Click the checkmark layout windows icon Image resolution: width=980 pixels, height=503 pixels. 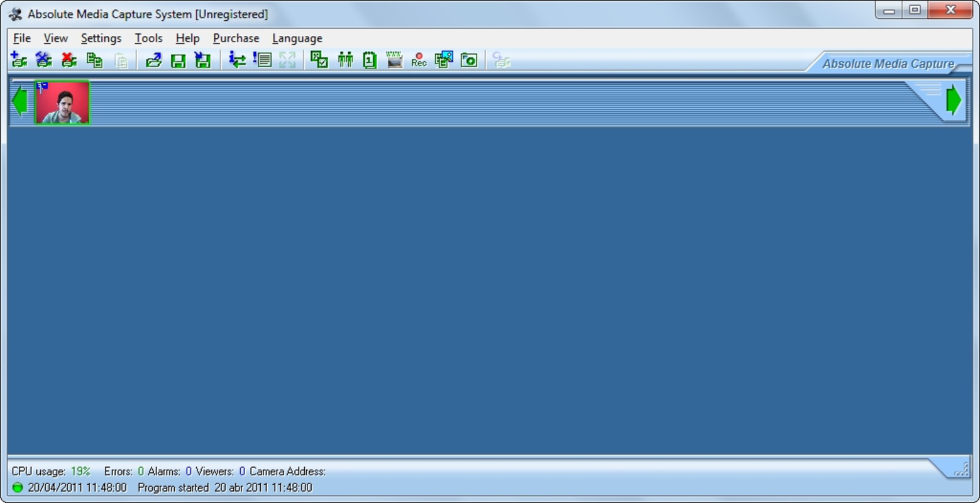click(x=319, y=60)
